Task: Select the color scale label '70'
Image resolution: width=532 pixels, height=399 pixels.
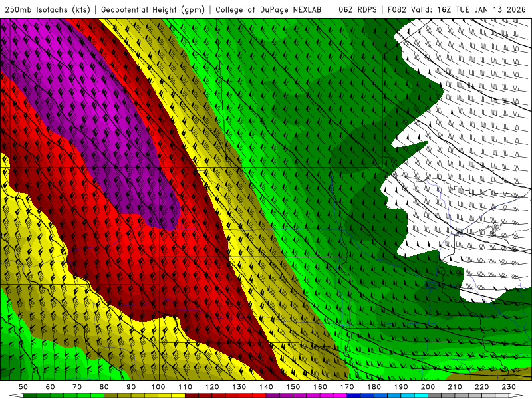Action: [x=77, y=387]
